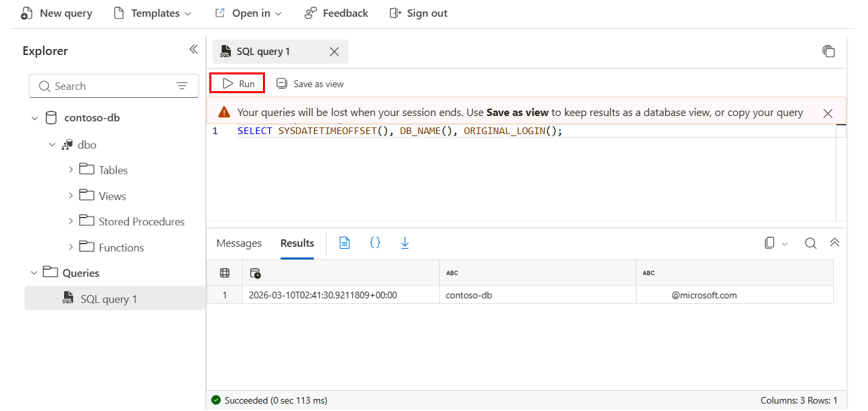This screenshot has width=868, height=411.
Task: Click into the SQL editor line 1
Action: 400,131
